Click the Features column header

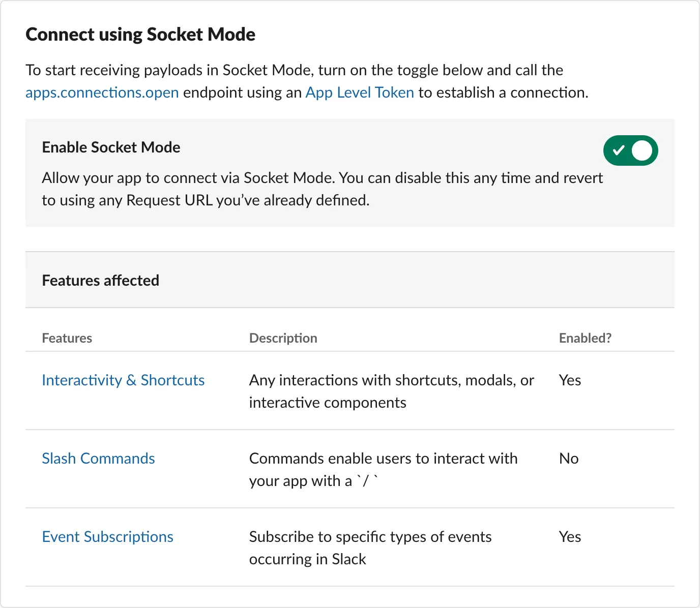tap(67, 338)
